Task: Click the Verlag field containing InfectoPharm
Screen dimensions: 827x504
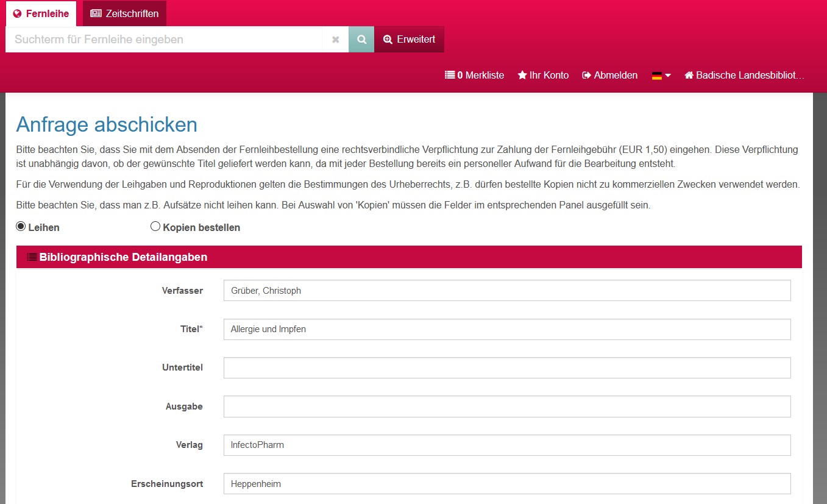Action: (x=507, y=445)
